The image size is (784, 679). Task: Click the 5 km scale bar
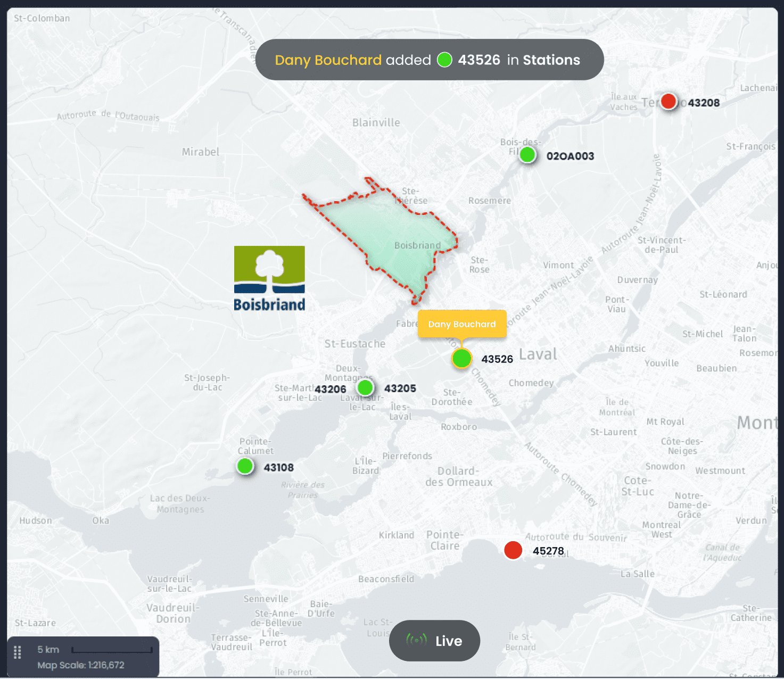112,650
